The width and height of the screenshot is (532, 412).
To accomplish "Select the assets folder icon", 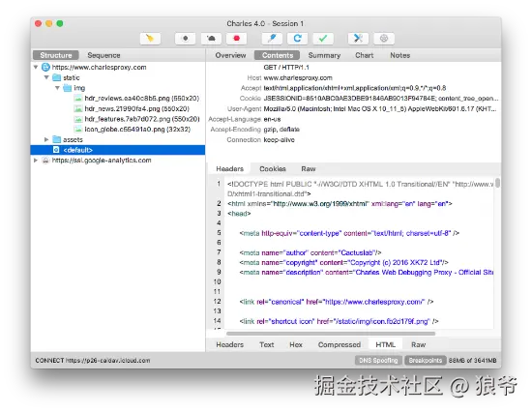I will point(57,139).
